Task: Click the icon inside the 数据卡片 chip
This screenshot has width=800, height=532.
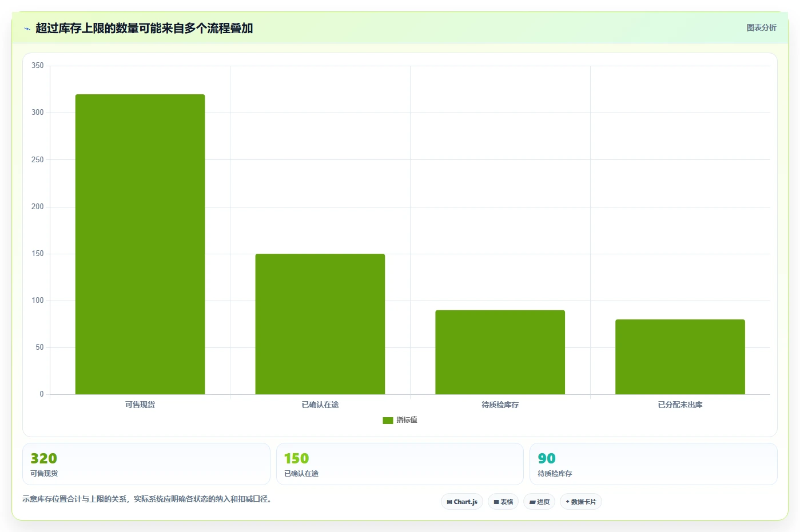Action: (568, 502)
